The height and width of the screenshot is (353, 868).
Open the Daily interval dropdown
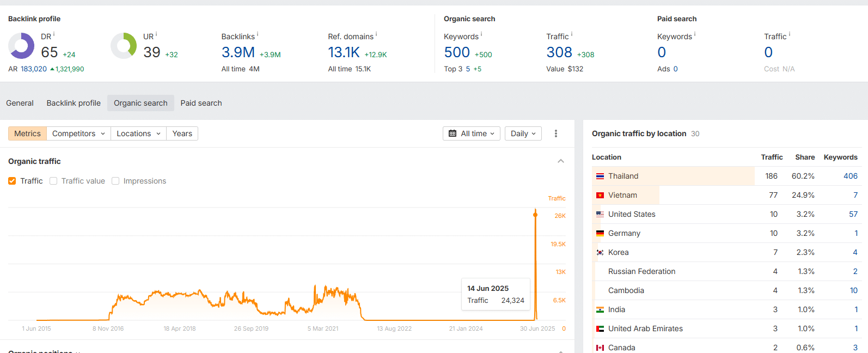pyautogui.click(x=523, y=133)
